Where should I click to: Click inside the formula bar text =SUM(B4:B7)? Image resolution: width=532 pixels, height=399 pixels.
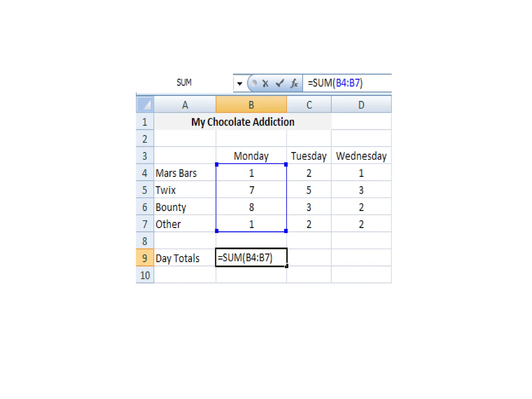pyautogui.click(x=335, y=83)
